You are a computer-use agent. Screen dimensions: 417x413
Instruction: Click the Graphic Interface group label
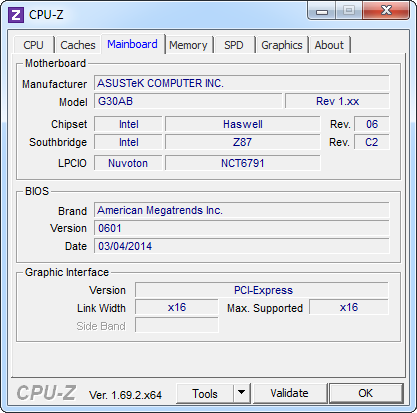click(x=67, y=272)
